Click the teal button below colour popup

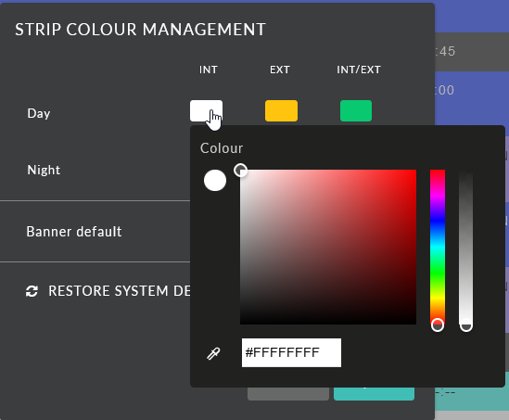pos(374,394)
